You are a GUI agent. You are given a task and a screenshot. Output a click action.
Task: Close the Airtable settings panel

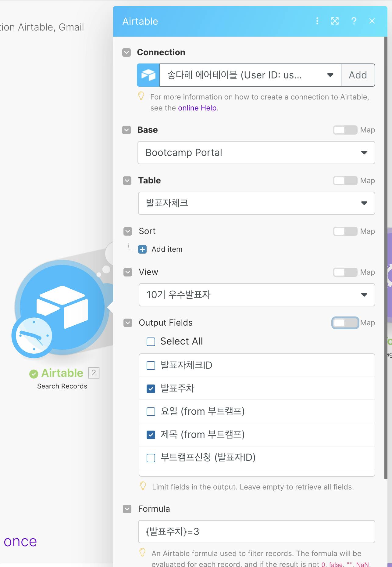click(372, 21)
